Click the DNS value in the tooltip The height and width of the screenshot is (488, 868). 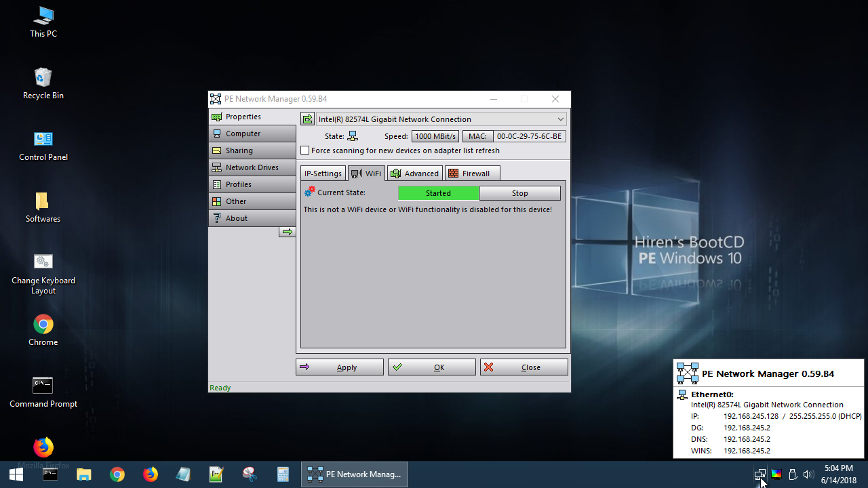click(747, 439)
